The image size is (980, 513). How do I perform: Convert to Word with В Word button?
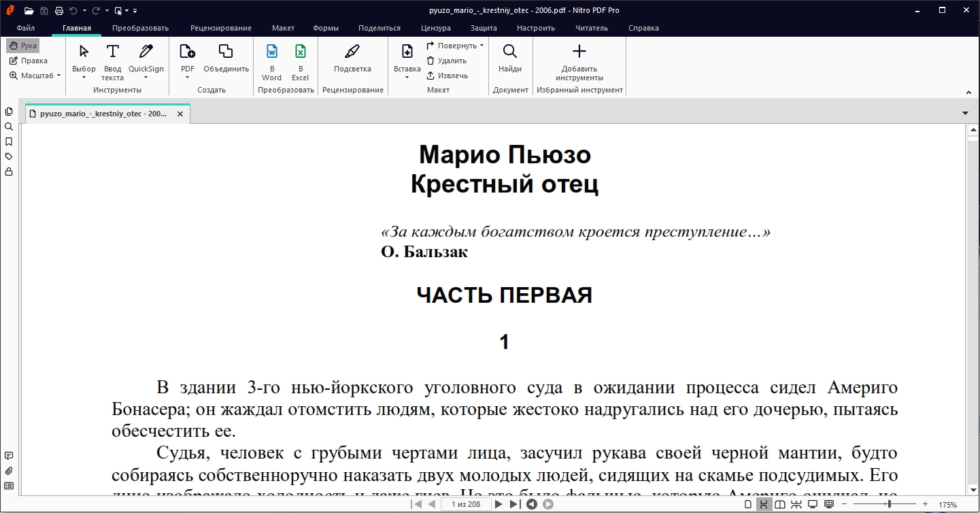tap(271, 63)
